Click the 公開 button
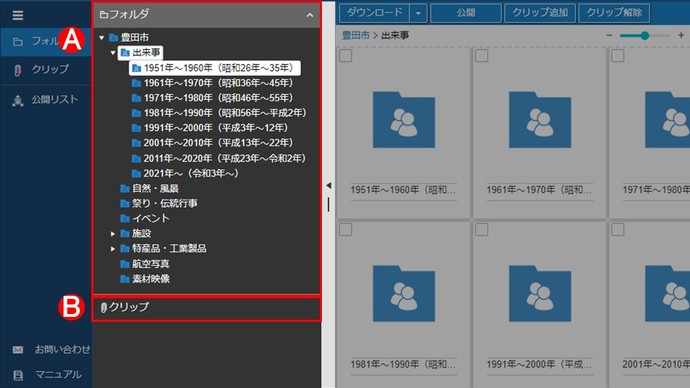This screenshot has width=690, height=388. pos(466,13)
